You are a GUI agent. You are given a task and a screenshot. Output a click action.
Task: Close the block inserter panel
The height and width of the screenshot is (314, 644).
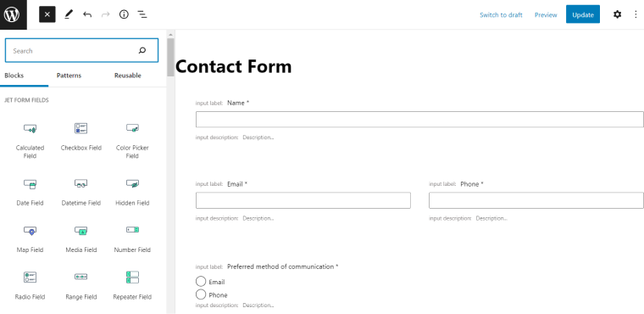pyautogui.click(x=47, y=14)
